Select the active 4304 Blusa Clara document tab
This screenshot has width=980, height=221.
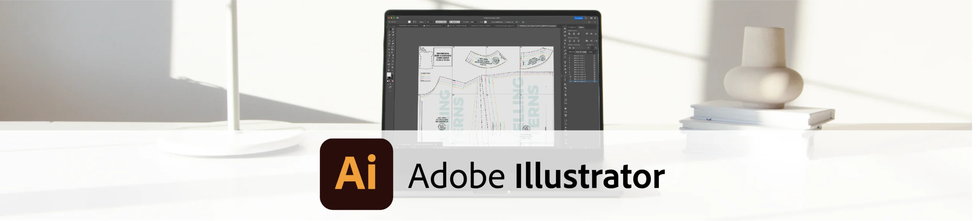(x=537, y=26)
